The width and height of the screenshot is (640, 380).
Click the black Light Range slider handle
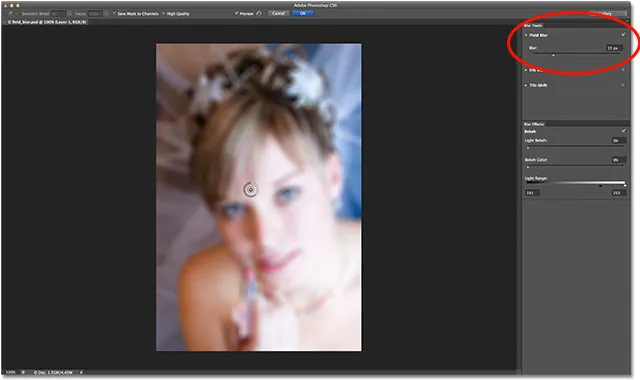coord(600,185)
